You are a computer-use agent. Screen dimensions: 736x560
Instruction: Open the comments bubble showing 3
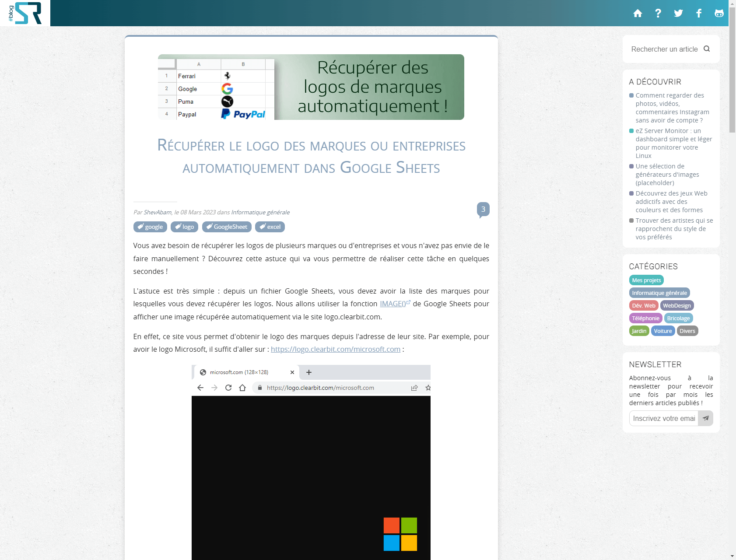click(483, 210)
